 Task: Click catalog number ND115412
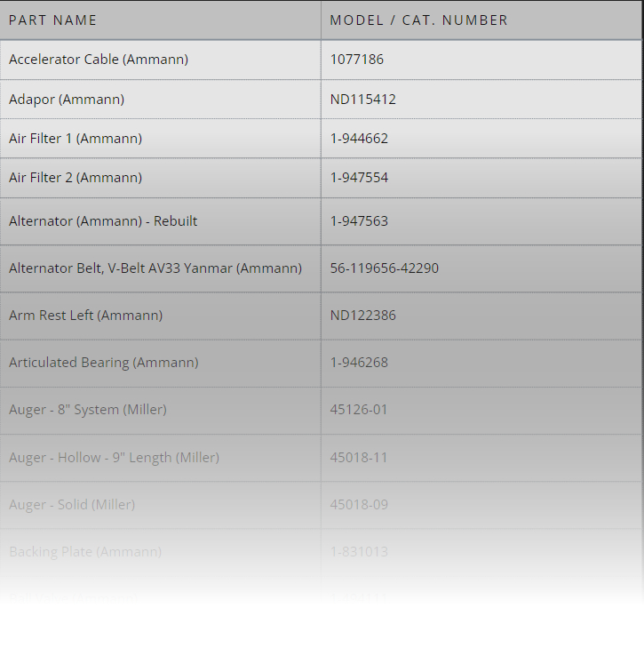(362, 100)
